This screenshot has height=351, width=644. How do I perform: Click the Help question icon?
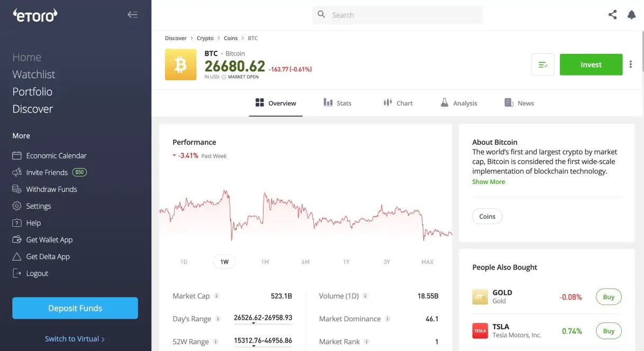pyautogui.click(x=17, y=223)
